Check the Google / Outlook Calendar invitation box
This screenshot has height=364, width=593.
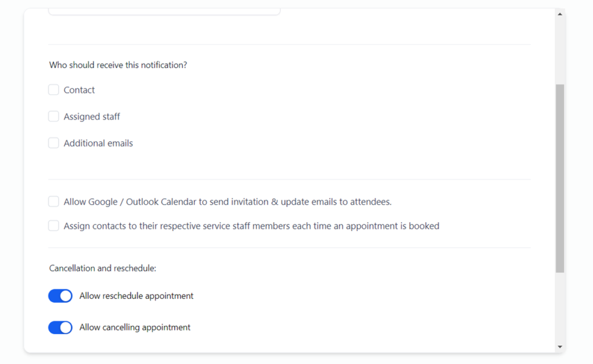tap(54, 201)
